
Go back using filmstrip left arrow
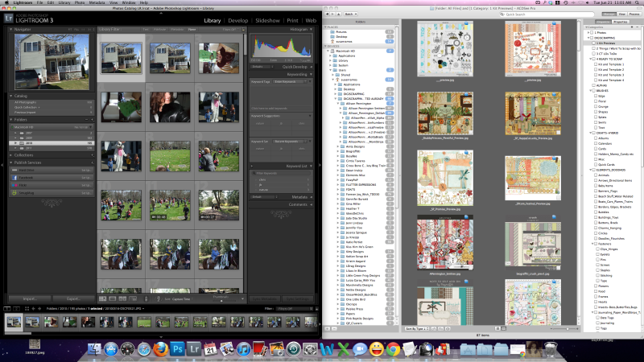coord(33,309)
